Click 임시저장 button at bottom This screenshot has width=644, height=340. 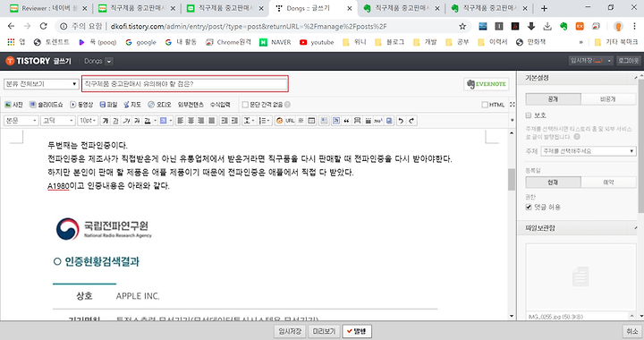[290, 331]
